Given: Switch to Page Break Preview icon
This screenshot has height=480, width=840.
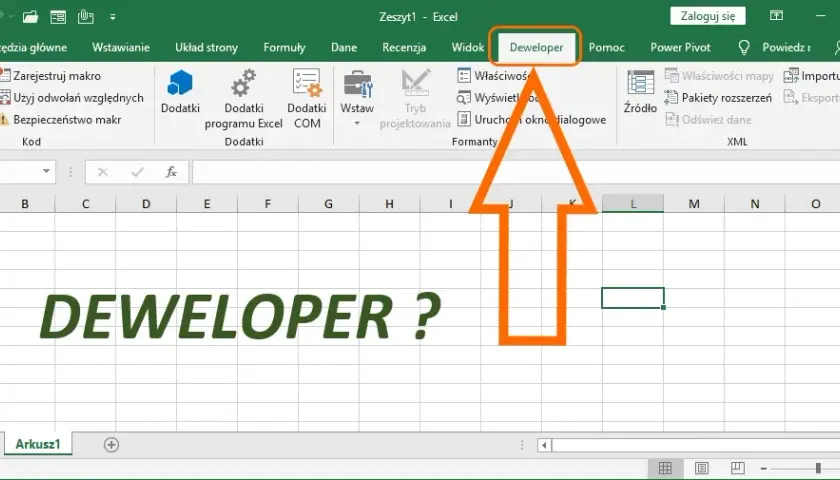Looking at the screenshot, I should coord(738,468).
